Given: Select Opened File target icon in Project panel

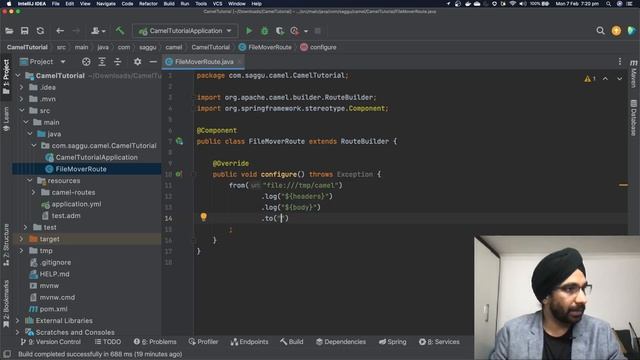Looking at the screenshot, I should [86, 62].
